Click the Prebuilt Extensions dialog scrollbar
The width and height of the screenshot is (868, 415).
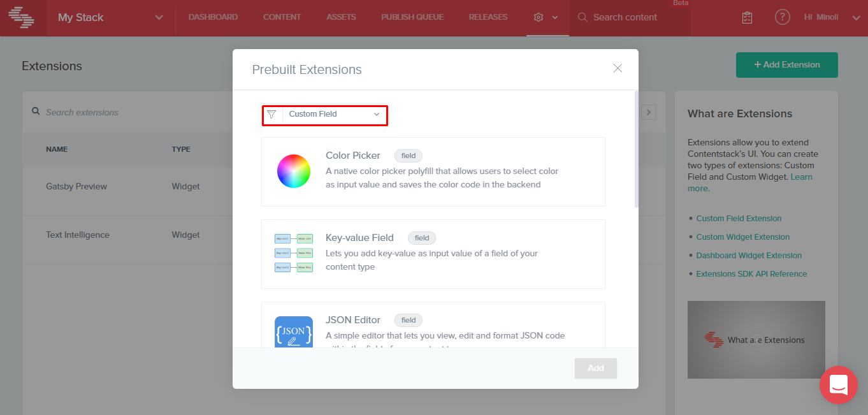(636, 149)
